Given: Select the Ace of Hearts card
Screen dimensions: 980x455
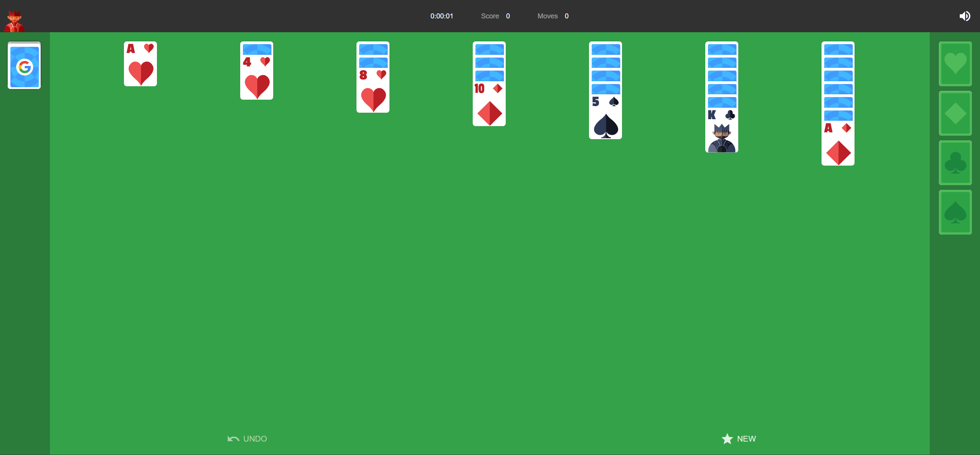Looking at the screenshot, I should pyautogui.click(x=140, y=64).
